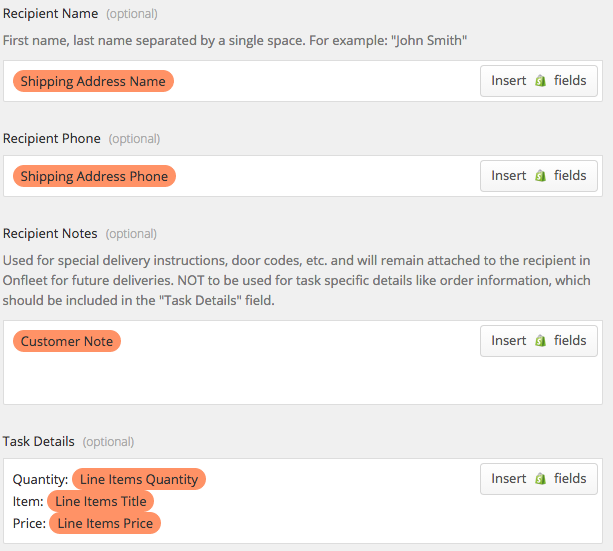This screenshot has width=613, height=551.
Task: Open Insert fields for Recipient Phone
Action: 539,176
